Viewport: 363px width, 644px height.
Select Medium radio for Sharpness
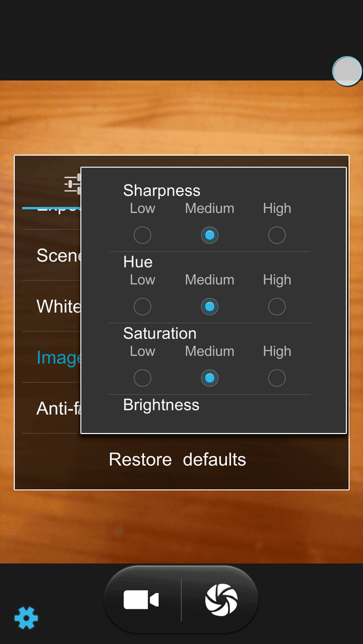point(210,235)
